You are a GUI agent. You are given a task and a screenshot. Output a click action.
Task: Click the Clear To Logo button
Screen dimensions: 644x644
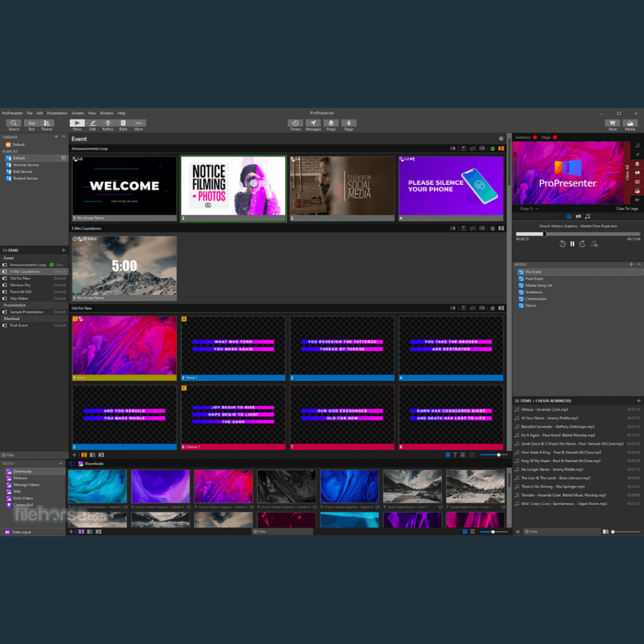pyautogui.click(x=626, y=208)
